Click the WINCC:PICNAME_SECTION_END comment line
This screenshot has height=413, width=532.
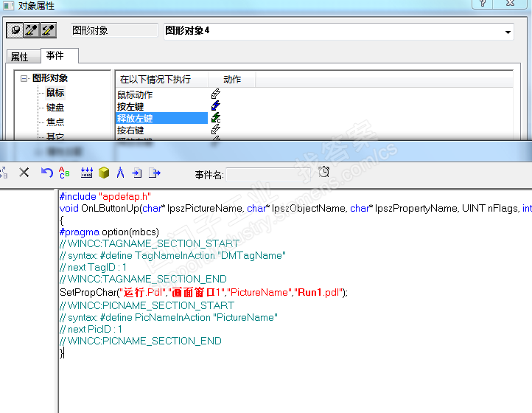[141, 341]
